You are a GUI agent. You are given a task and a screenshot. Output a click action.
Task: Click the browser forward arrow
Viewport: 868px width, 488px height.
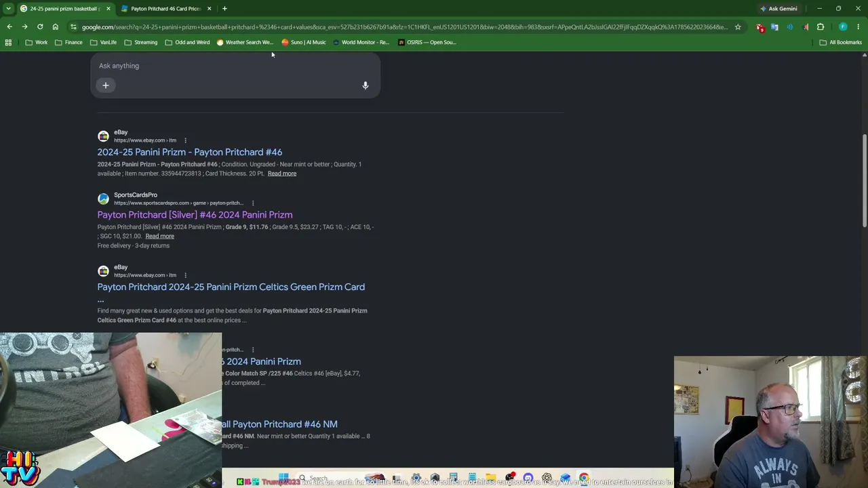tap(24, 27)
